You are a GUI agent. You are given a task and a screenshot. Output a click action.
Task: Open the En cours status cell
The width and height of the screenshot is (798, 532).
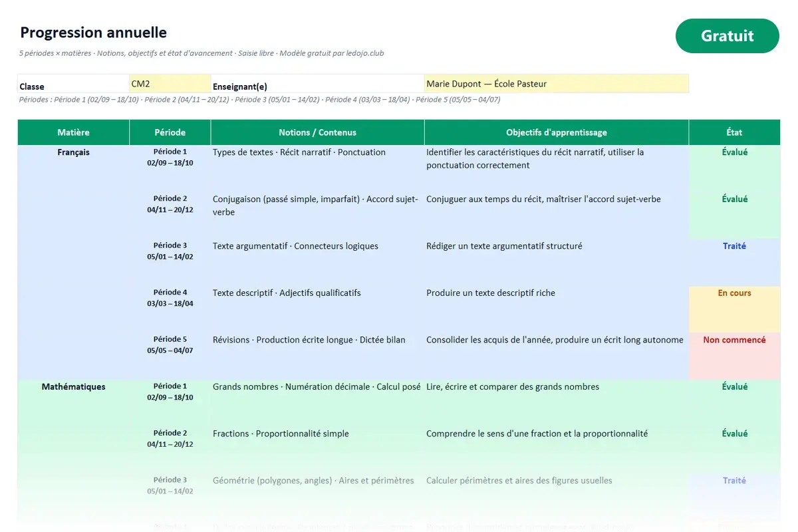[734, 309]
